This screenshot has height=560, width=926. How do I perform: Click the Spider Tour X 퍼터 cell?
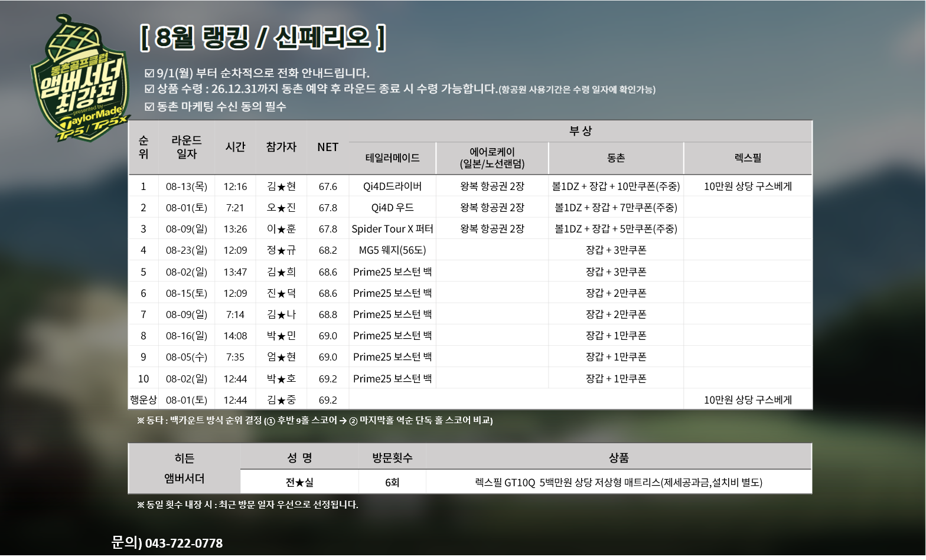point(392,229)
